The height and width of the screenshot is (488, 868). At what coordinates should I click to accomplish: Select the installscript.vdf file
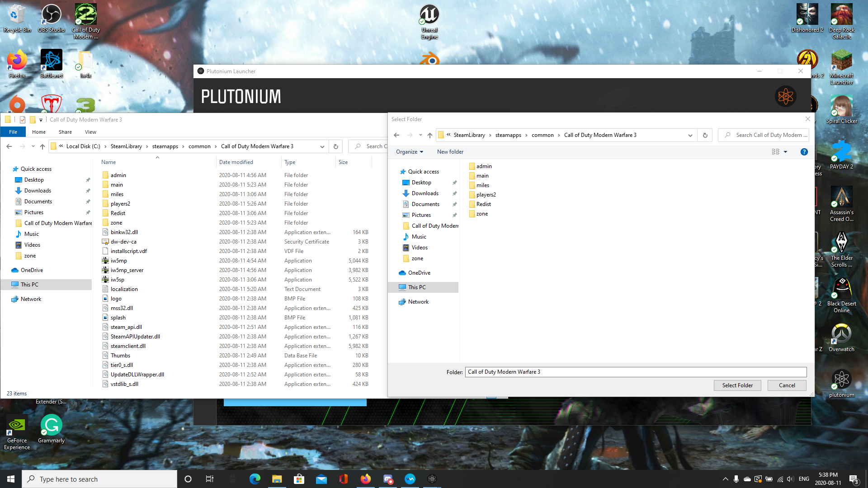point(128,251)
